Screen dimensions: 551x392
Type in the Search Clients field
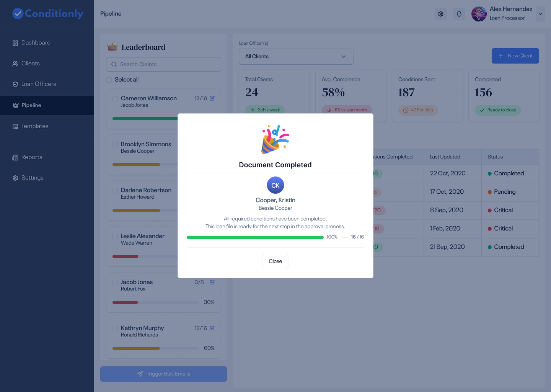pyautogui.click(x=163, y=64)
